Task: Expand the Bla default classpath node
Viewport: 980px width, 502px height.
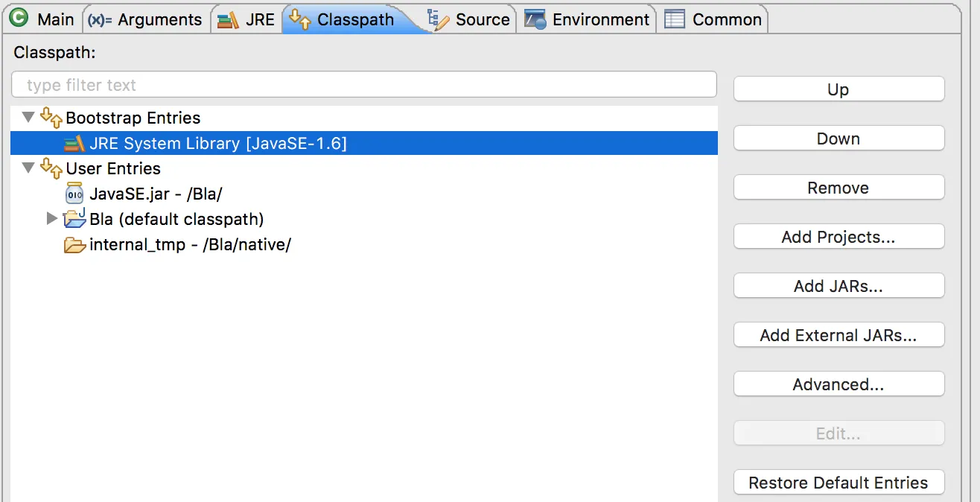Action: [51, 219]
